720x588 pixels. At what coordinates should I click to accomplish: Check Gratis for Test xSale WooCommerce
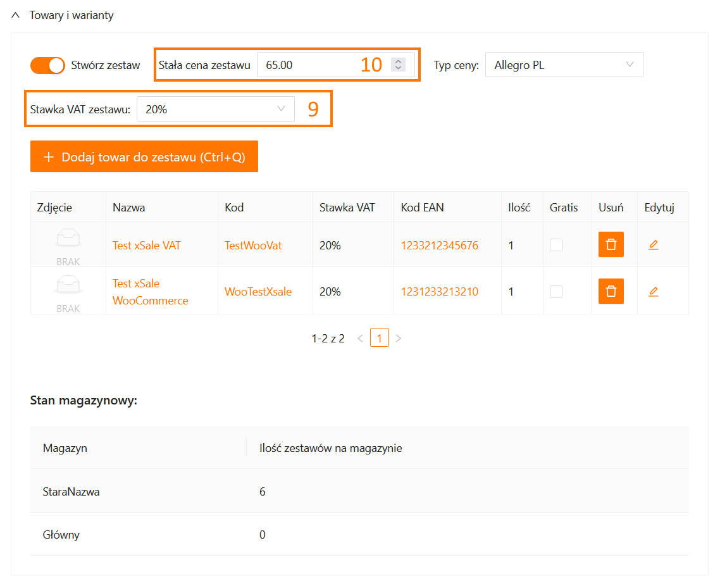[x=556, y=292]
